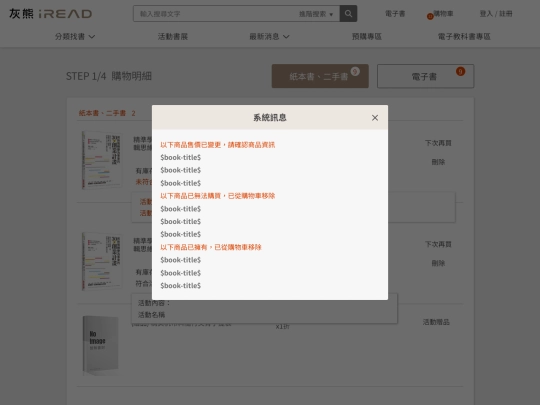
Task: Click the 系統訊息 dialog title
Action: coord(270,118)
